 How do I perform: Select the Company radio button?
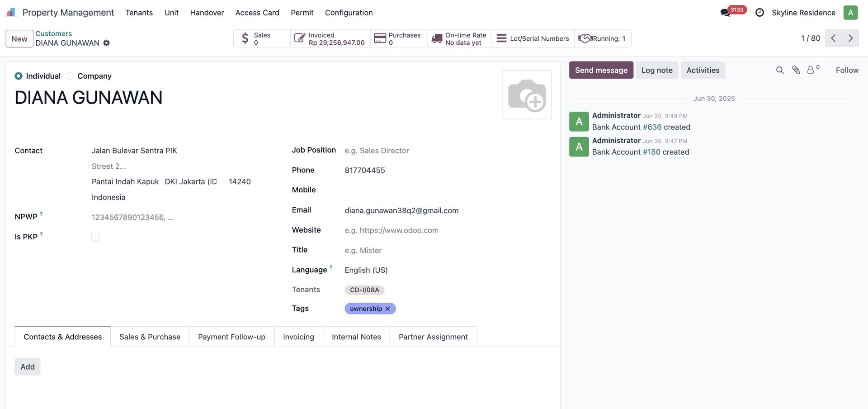click(70, 76)
